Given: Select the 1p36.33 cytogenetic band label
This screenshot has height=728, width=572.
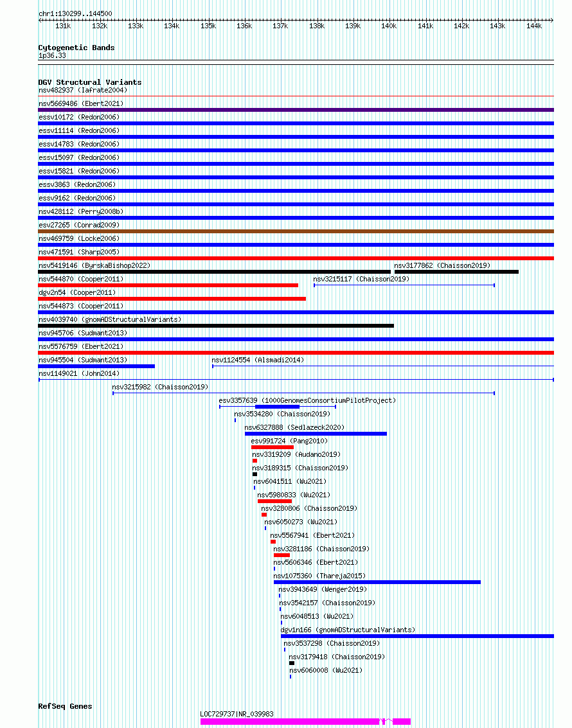Looking at the screenshot, I should pos(52,55).
